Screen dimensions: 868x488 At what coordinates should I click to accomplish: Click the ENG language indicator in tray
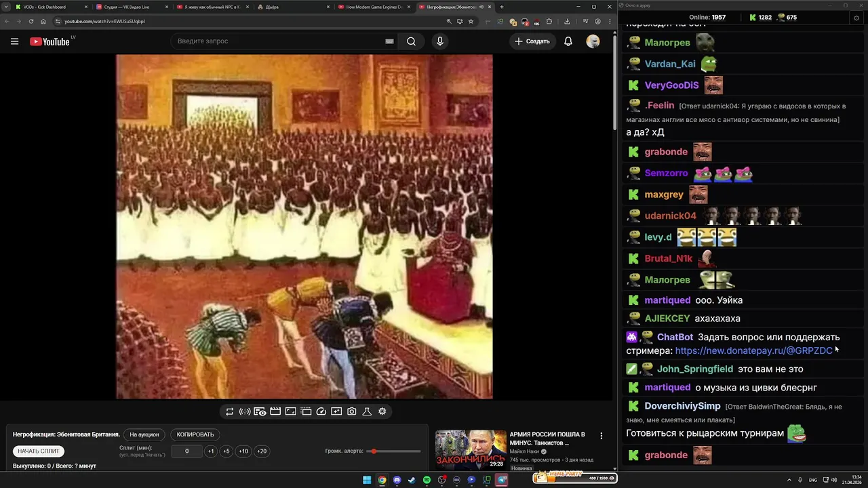(813, 480)
